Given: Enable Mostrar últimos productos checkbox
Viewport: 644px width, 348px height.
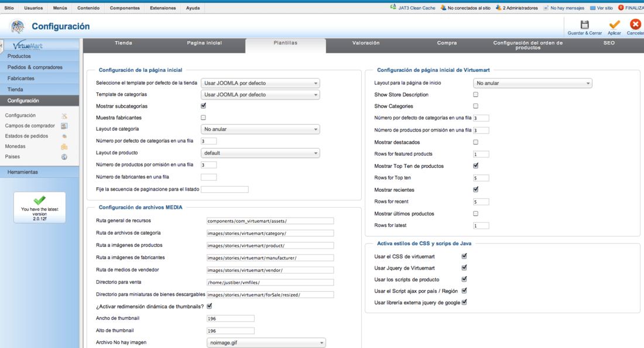Looking at the screenshot, I should point(475,213).
